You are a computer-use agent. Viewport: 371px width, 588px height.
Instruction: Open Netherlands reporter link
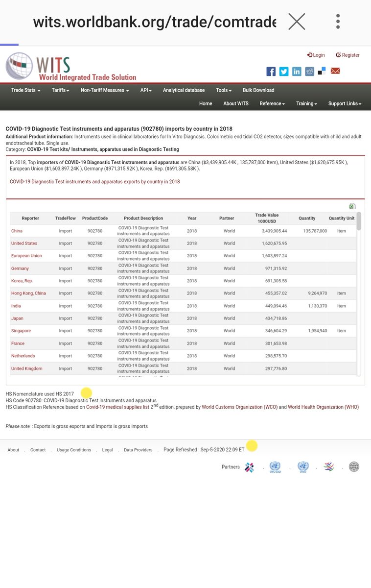coord(23,356)
